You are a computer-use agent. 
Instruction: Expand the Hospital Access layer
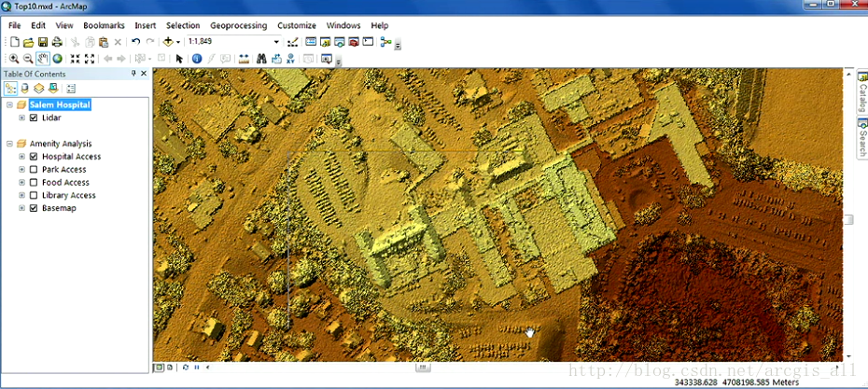(x=21, y=157)
